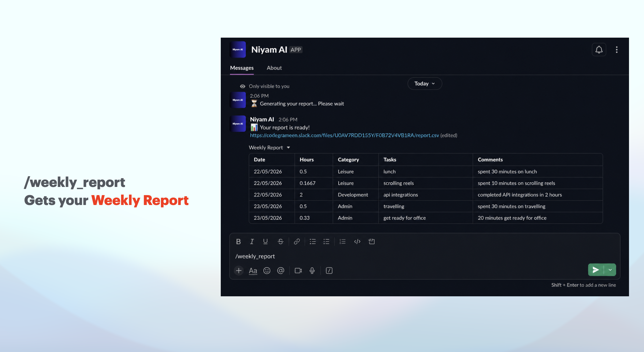Screen dimensions: 644x352
Task: Record a video clip
Action: pos(298,271)
